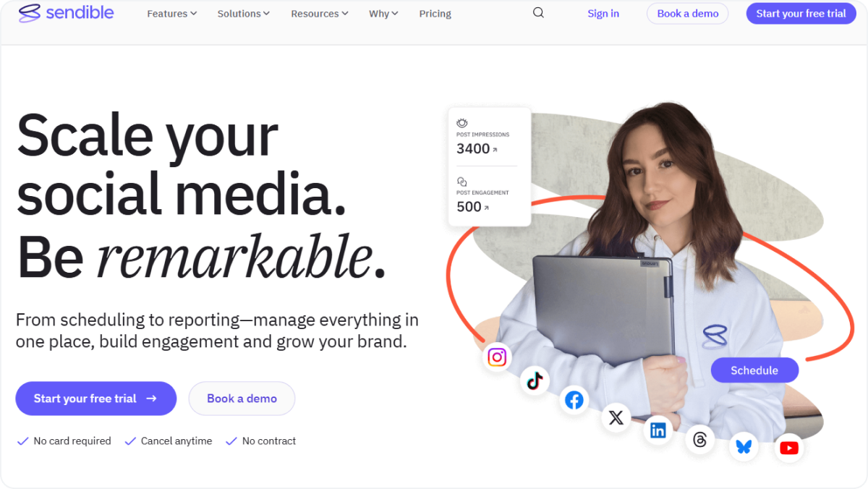Screen dimensions: 868x489
Task: Select the TikTok icon
Action: [535, 380]
